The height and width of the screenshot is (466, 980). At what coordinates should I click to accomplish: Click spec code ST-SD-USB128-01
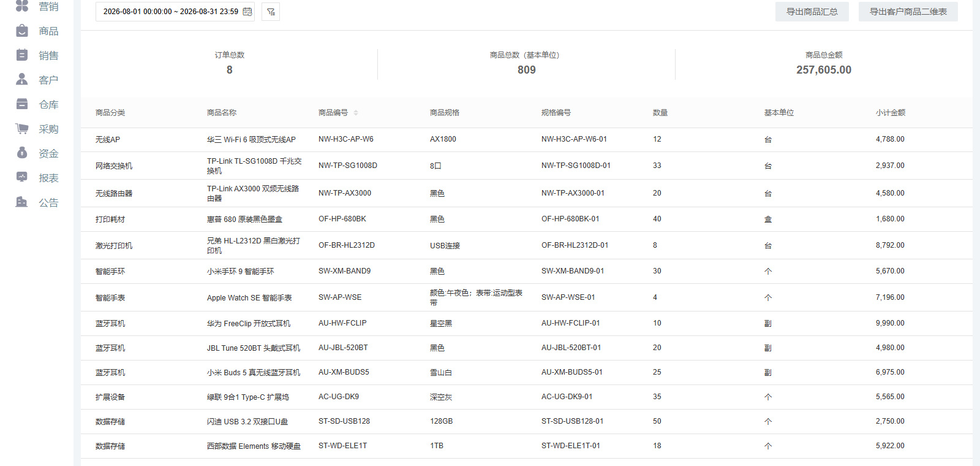[572, 421]
